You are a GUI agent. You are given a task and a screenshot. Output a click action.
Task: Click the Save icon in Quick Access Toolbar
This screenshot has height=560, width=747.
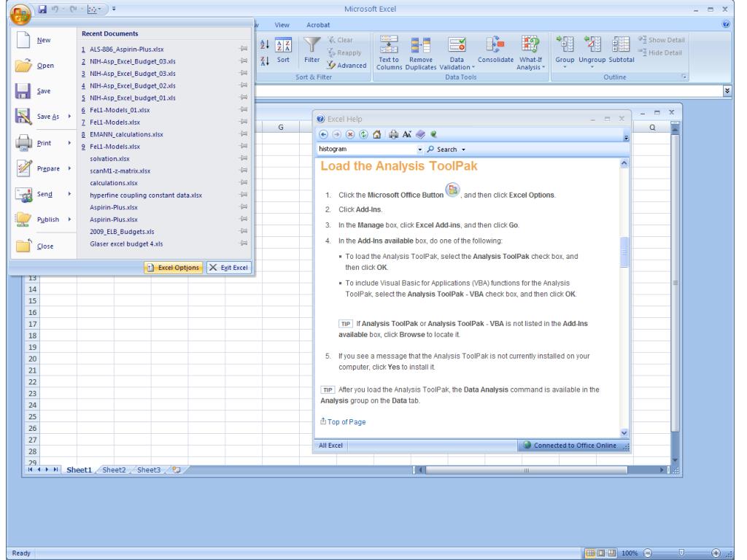(x=42, y=9)
